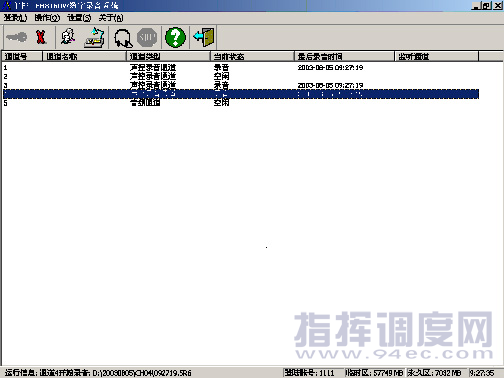
Task: Click channel 1 last recording time
Action: click(x=330, y=68)
